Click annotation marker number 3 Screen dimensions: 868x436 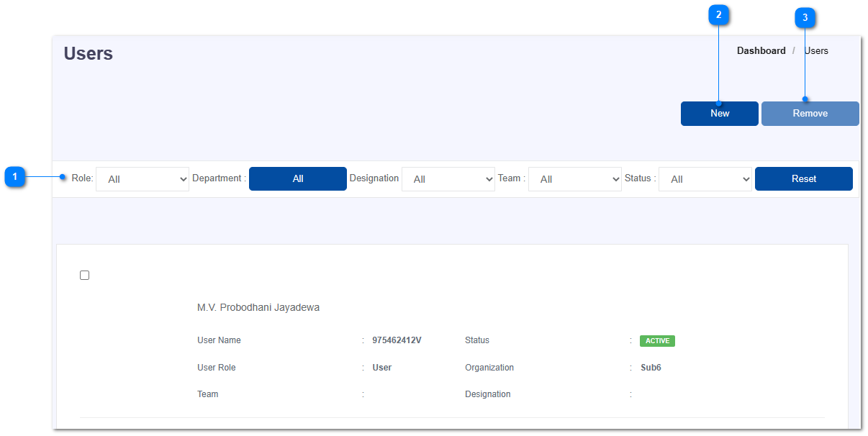[805, 18]
